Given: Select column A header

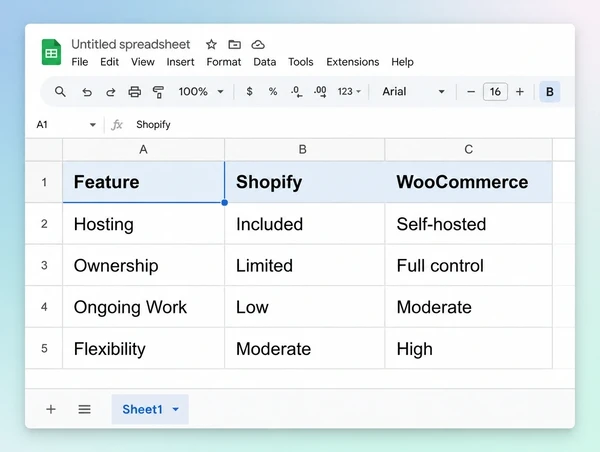Looking at the screenshot, I should [143, 150].
